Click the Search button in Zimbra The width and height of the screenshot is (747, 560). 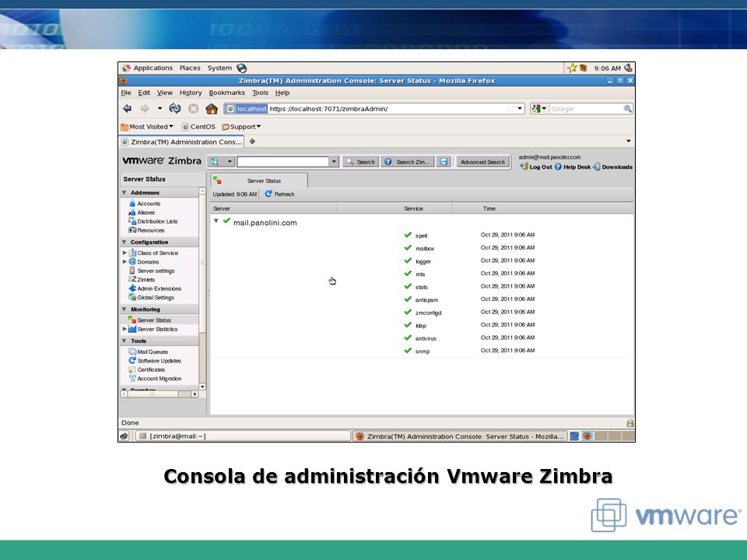tap(360, 162)
